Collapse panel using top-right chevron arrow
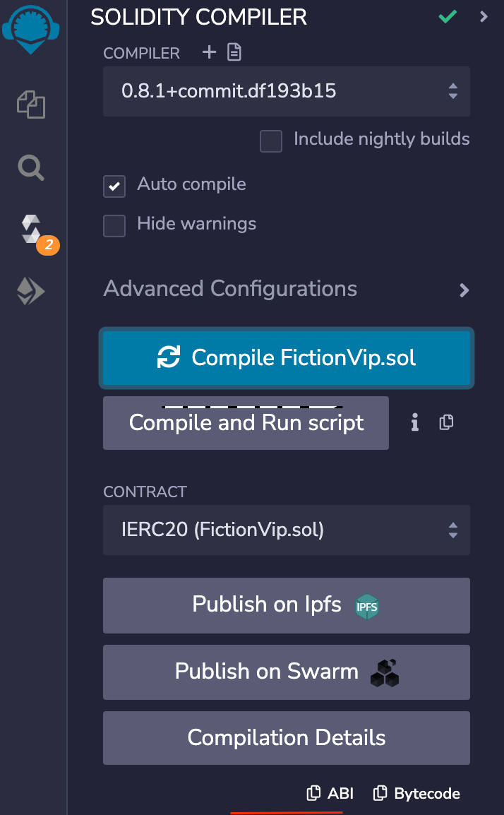The height and width of the screenshot is (815, 504). click(484, 16)
